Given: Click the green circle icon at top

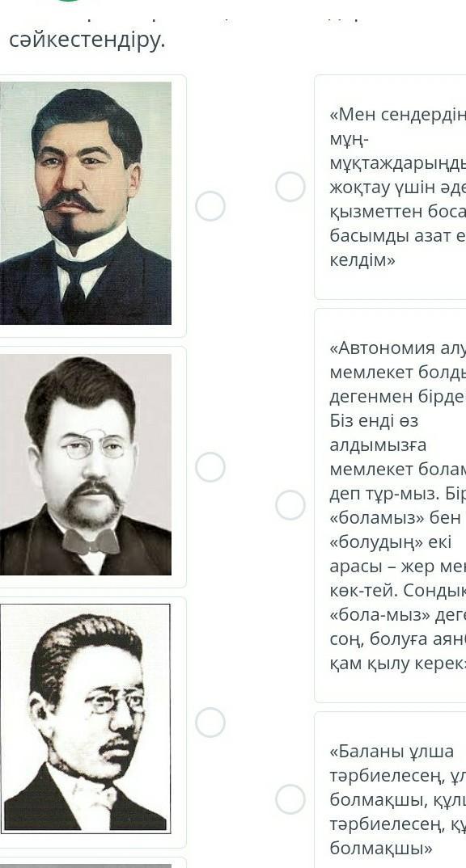Looking at the screenshot, I should coord(68,1).
